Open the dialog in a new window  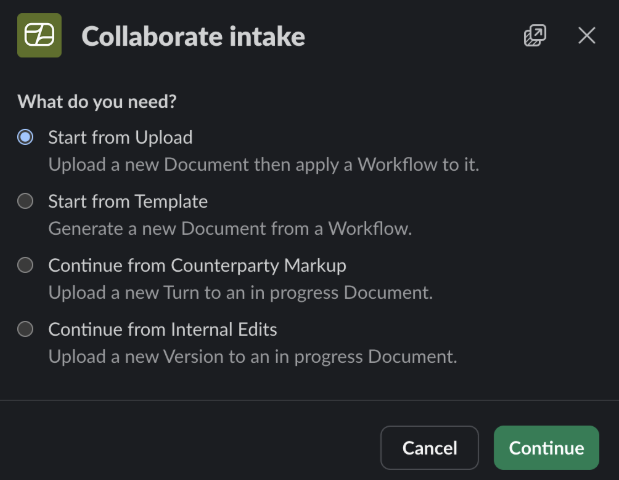[535, 36]
